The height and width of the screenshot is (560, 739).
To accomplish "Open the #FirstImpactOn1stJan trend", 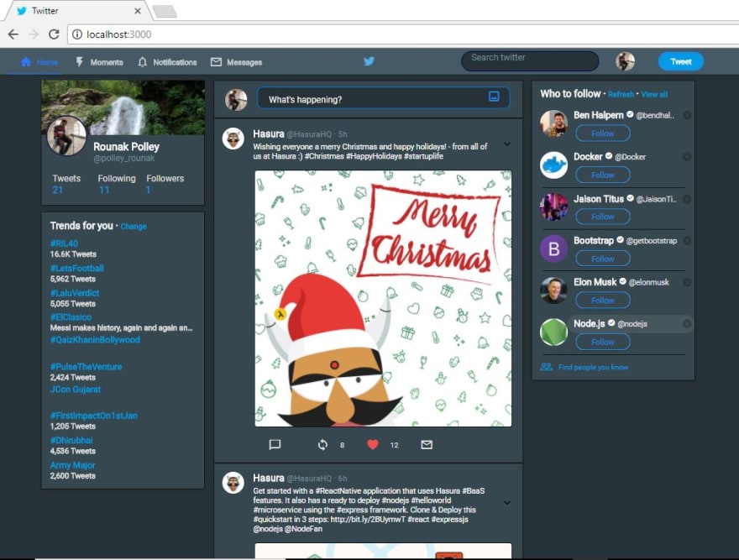I will pos(94,416).
